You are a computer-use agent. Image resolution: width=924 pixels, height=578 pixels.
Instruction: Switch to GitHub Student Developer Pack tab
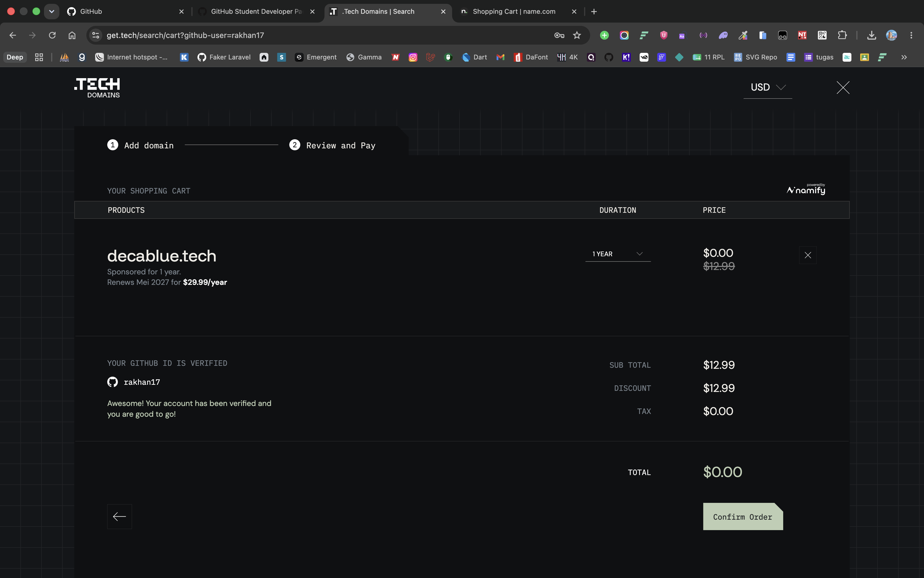click(256, 12)
